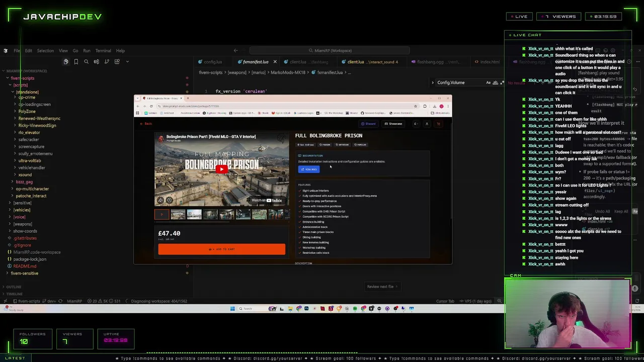Close the fxmanifest.lua tab
This screenshot has width=644, height=362.
point(275,62)
